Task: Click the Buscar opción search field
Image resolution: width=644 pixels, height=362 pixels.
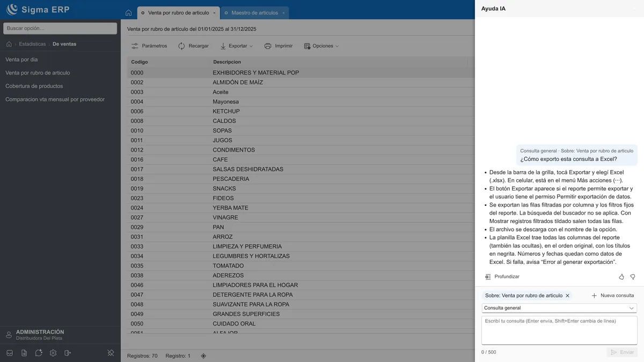Action: coord(60,28)
